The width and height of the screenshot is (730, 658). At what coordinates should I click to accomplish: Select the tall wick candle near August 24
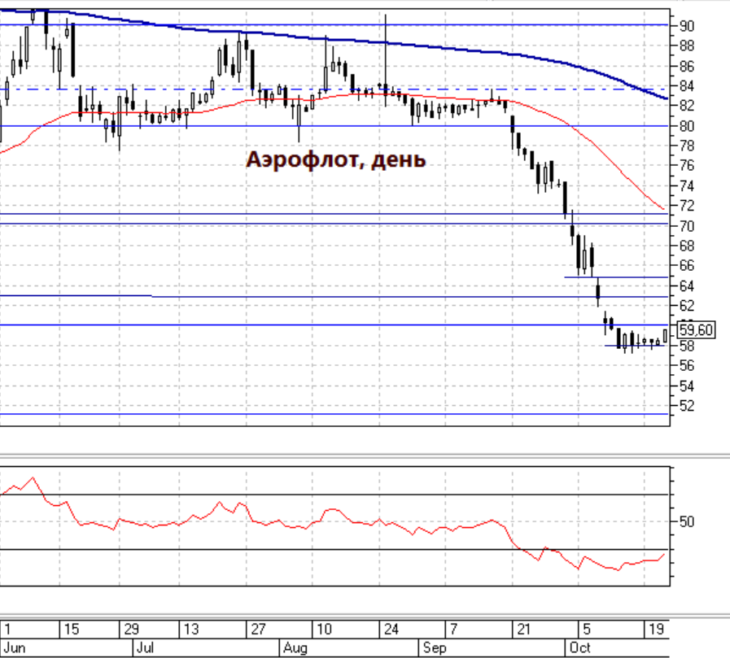(385, 61)
